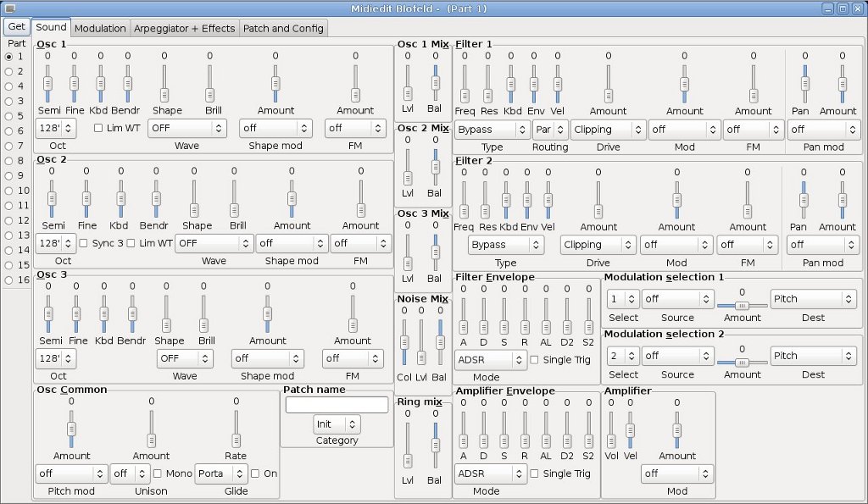The width and height of the screenshot is (868, 504).
Task: Click the Get button
Action: [16, 27]
